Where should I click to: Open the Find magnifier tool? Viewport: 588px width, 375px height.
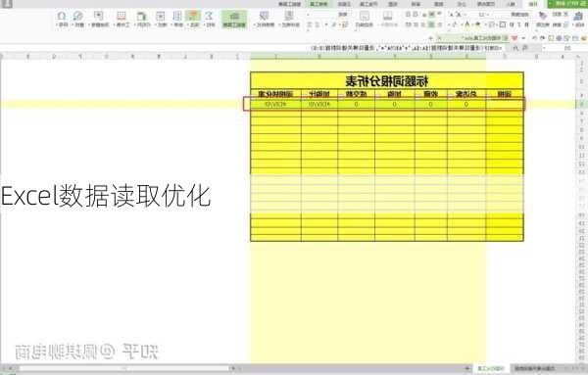(78, 19)
